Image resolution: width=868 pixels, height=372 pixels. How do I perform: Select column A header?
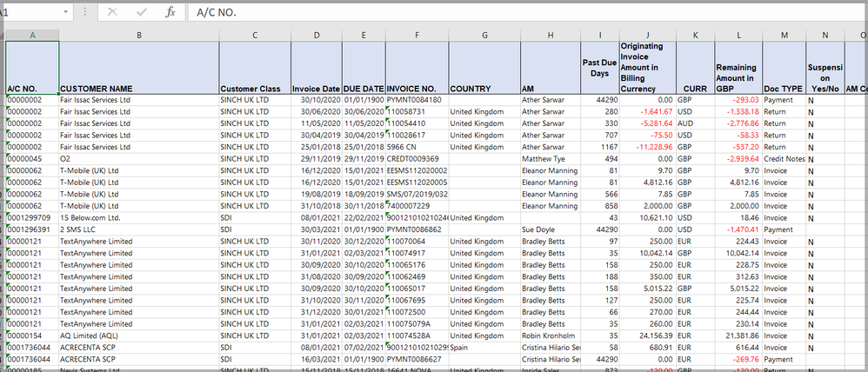(33, 36)
